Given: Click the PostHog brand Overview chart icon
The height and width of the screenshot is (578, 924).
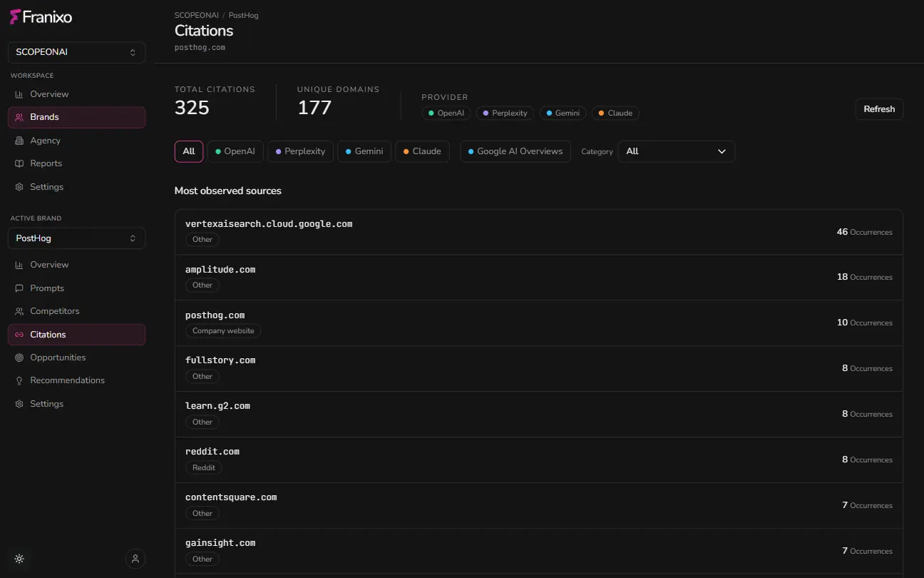Looking at the screenshot, I should (19, 265).
